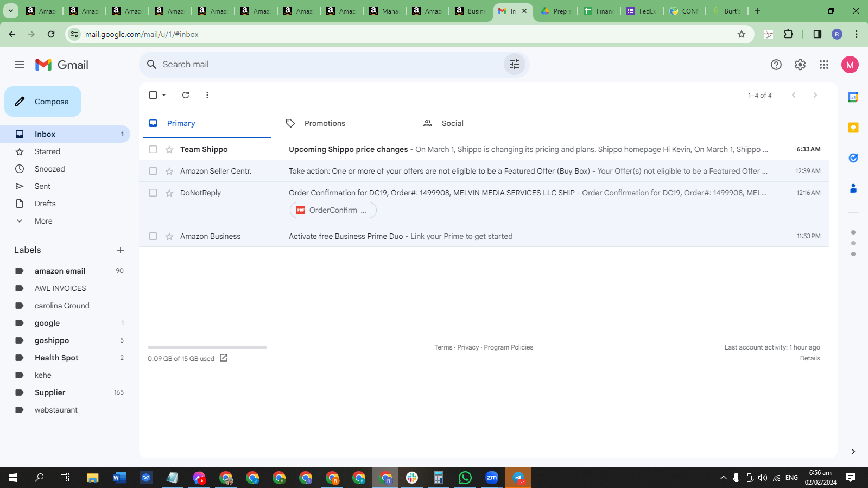This screenshot has height=488, width=868.
Task: Open account activity Details link
Action: click(810, 358)
